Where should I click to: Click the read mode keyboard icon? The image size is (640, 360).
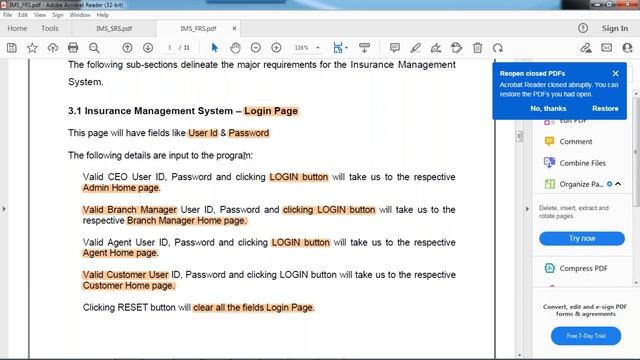364,48
